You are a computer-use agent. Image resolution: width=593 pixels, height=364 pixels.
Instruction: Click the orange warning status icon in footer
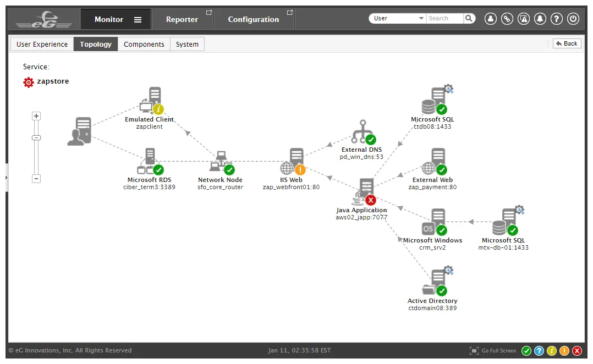coord(564,351)
